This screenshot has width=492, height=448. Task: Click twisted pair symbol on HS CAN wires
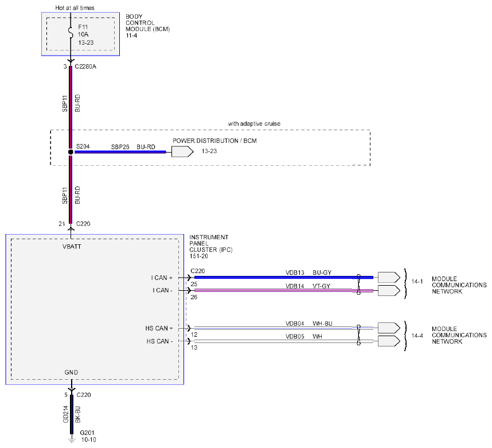[358, 334]
